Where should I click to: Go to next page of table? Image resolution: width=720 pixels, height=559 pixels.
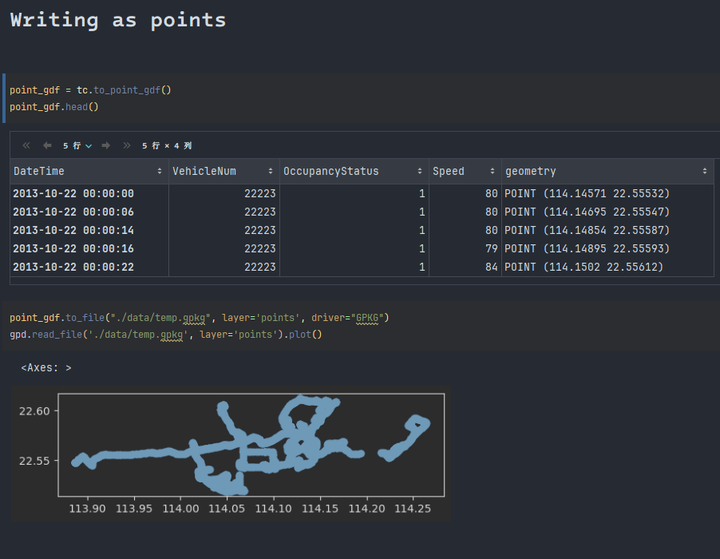coord(106,146)
